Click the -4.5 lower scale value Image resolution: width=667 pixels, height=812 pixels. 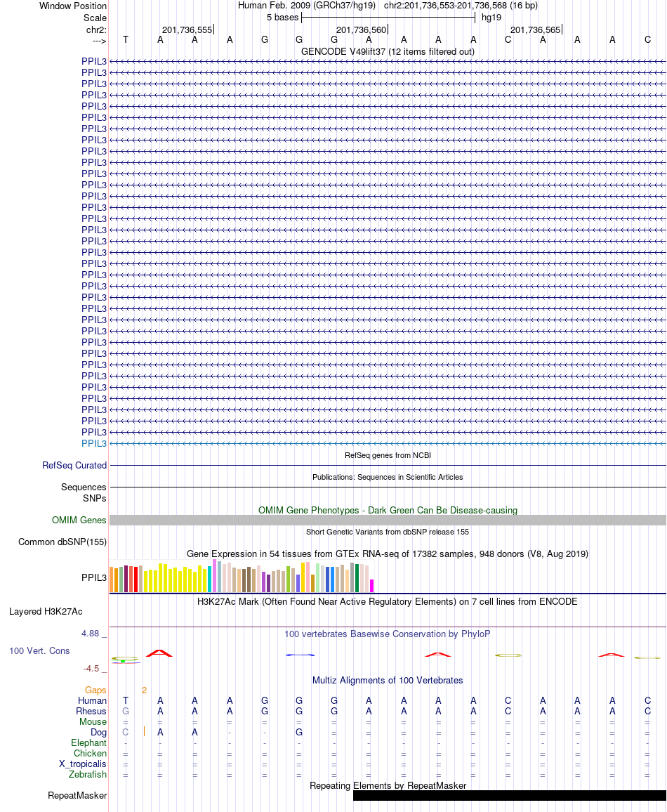coord(91,669)
